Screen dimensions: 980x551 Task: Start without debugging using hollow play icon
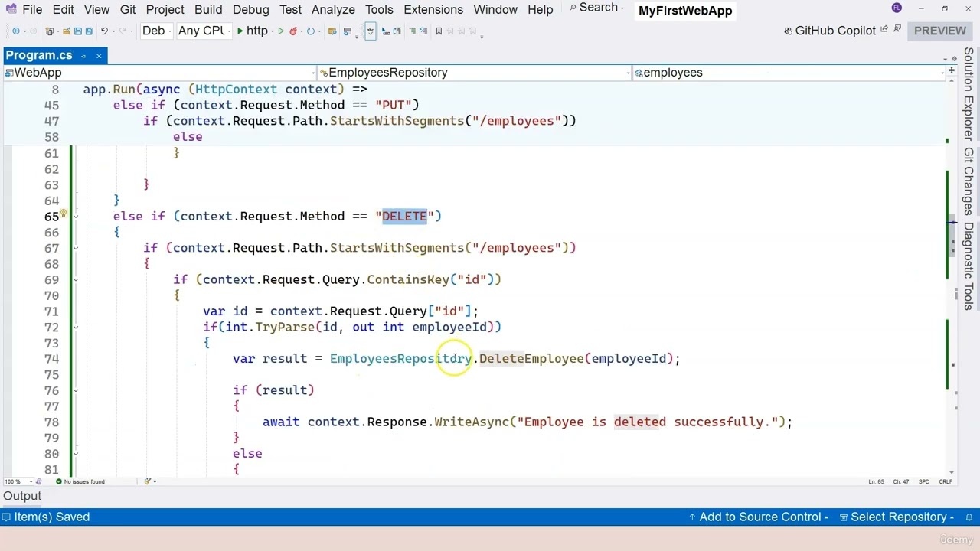(281, 31)
